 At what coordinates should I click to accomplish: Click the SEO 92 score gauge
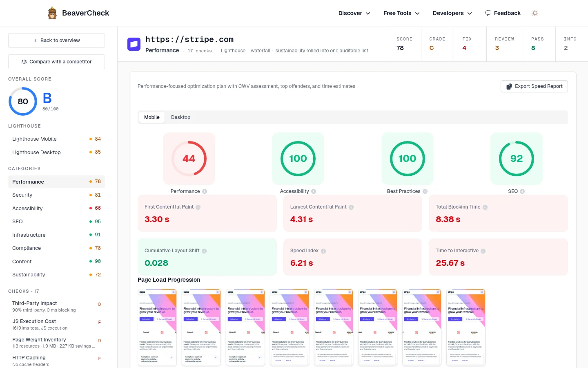517,159
